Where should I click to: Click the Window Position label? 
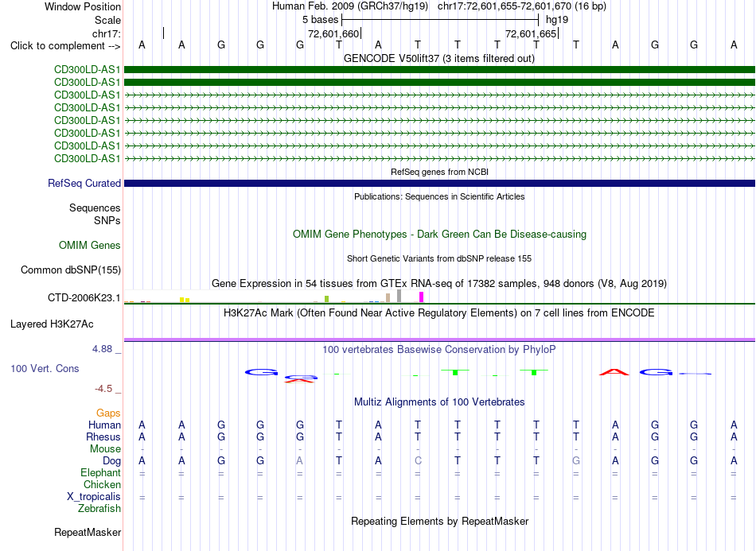pyautogui.click(x=83, y=6)
